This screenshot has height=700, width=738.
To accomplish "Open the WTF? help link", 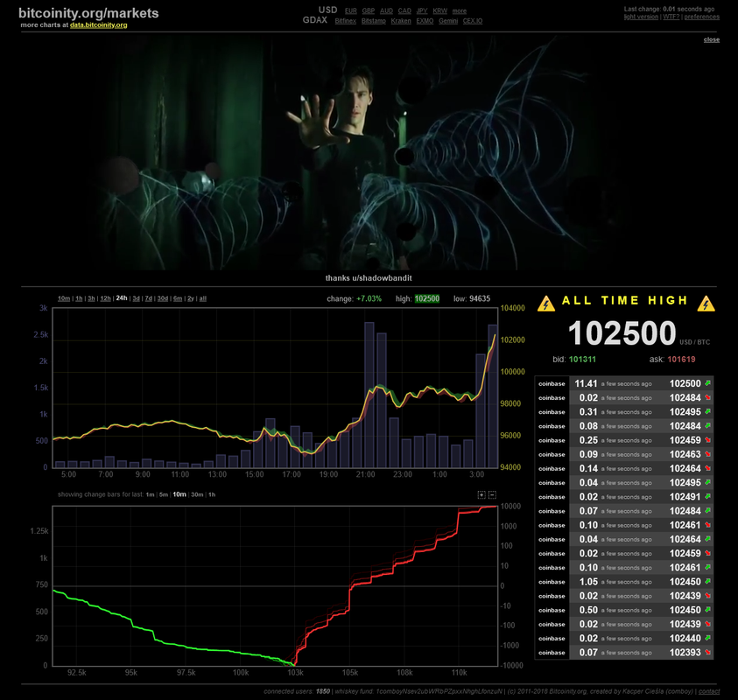I will (x=671, y=17).
